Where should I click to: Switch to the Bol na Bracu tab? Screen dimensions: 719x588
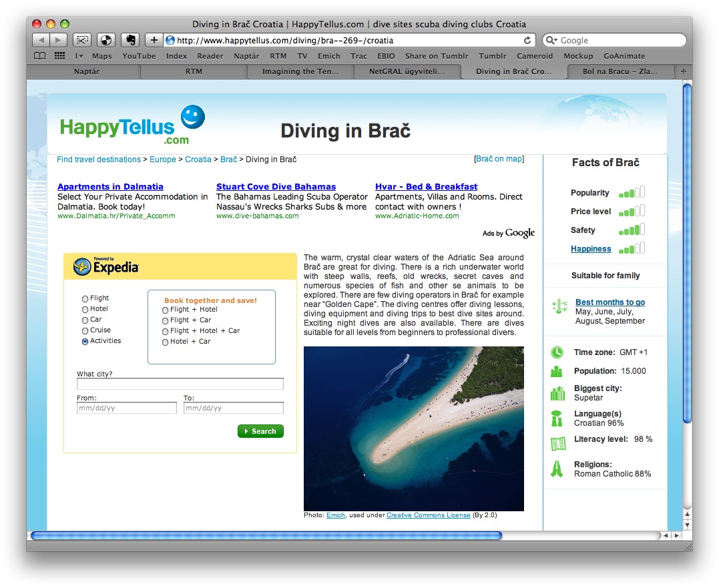[x=620, y=71]
